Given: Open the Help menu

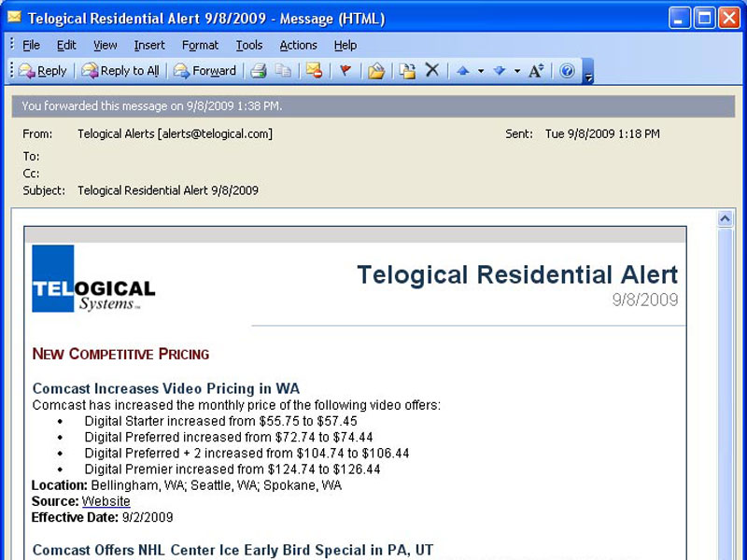Looking at the screenshot, I should (x=345, y=45).
